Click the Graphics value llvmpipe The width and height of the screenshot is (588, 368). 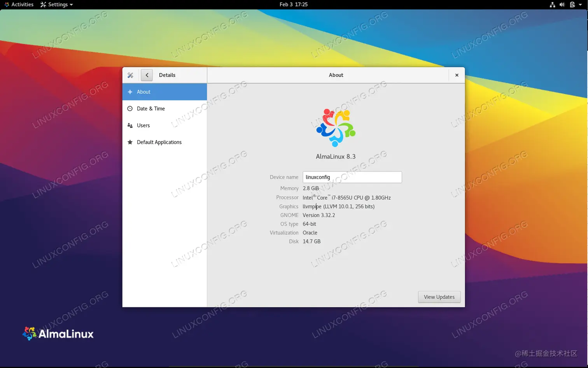tap(339, 207)
